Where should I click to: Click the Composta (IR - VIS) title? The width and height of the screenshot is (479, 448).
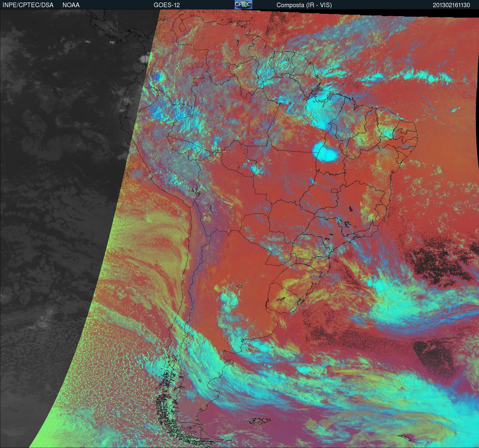tap(304, 5)
